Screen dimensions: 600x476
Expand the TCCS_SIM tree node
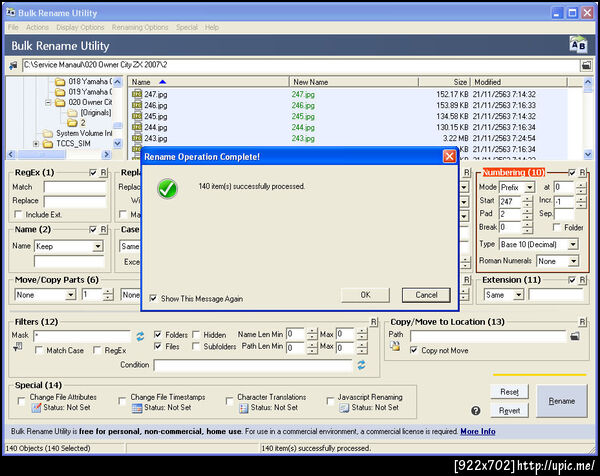click(x=36, y=144)
